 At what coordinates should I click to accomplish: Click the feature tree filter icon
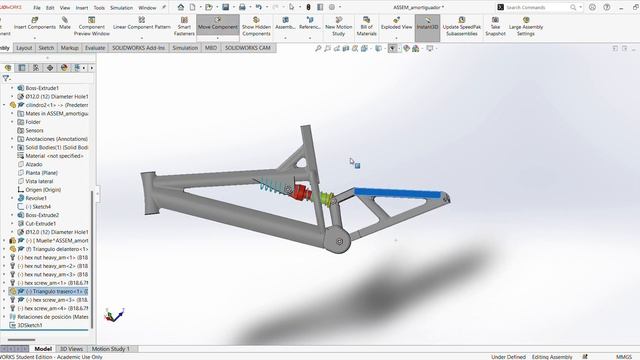[x=6, y=78]
